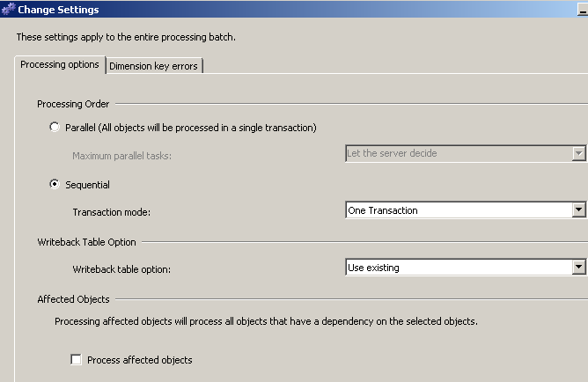This screenshot has height=382, width=588.
Task: Click the Let the server decide field
Action: [458, 153]
